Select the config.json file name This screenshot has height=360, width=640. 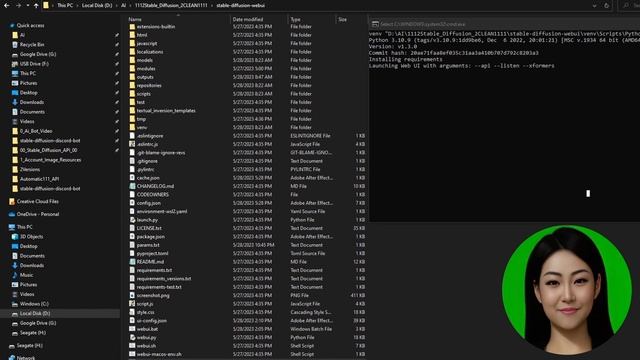pos(149,203)
